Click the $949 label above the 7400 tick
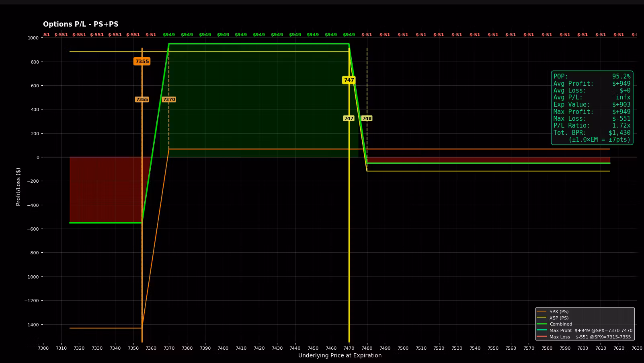Image resolution: width=644 pixels, height=363 pixels. pyautogui.click(x=223, y=35)
